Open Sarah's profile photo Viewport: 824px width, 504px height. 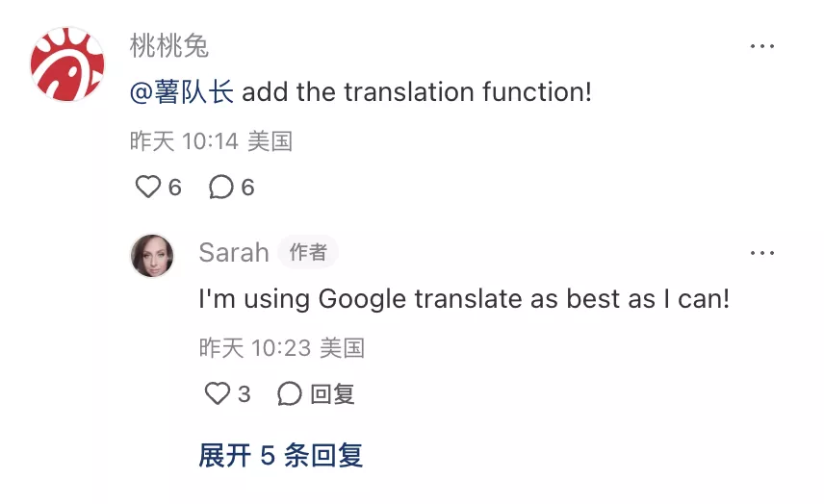click(x=152, y=255)
